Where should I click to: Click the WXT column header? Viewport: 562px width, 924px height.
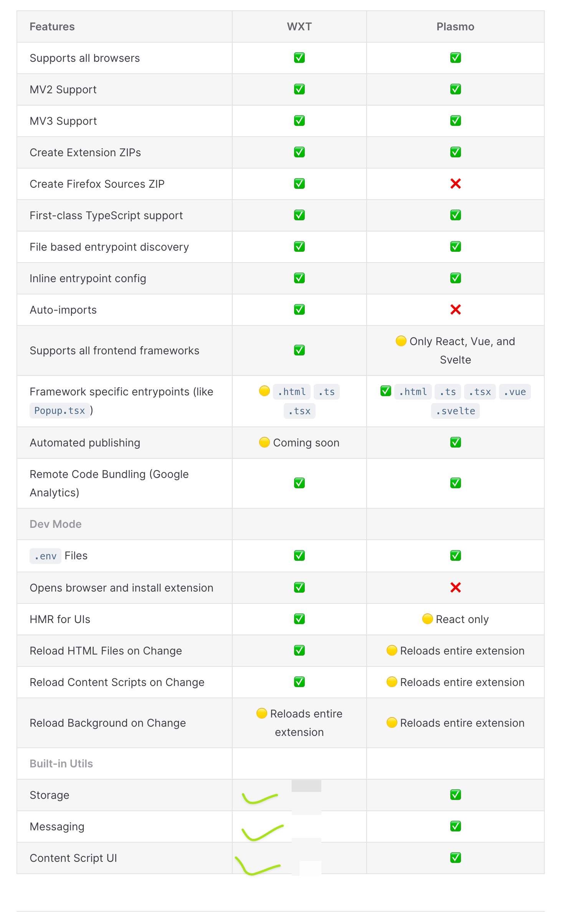click(x=299, y=26)
